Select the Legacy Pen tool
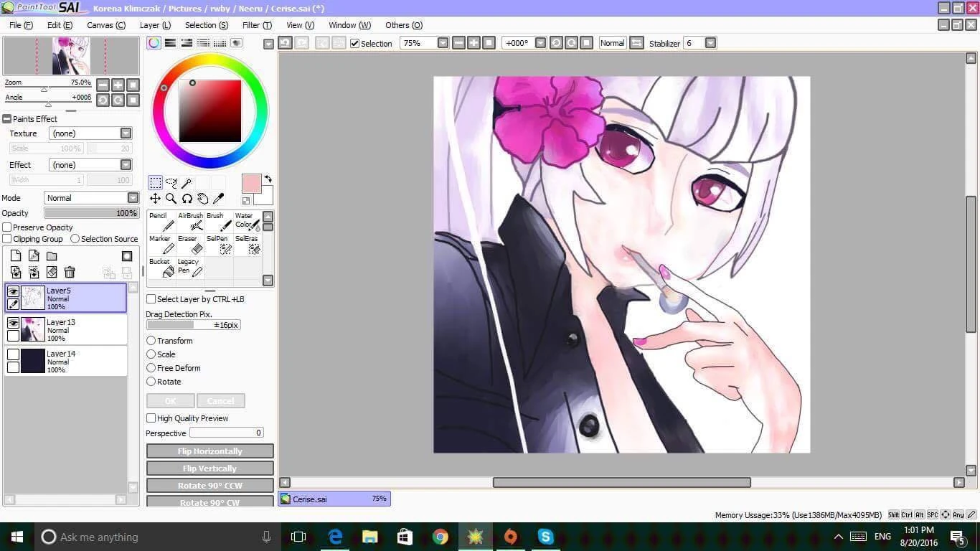 [x=190, y=268]
